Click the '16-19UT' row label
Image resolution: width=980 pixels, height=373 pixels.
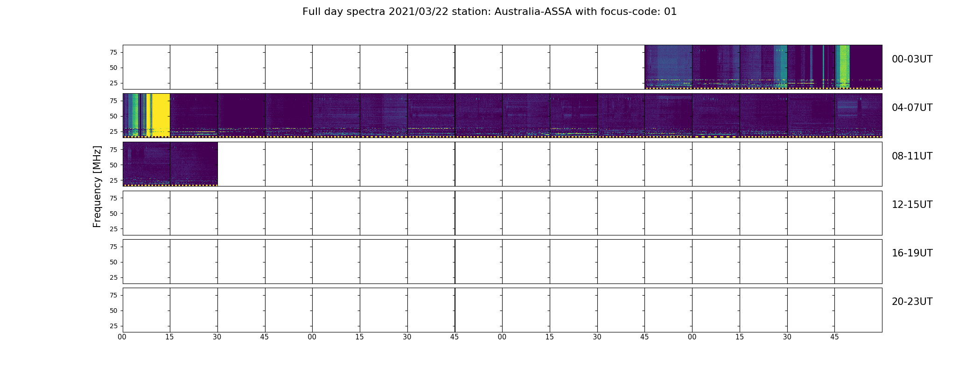point(912,253)
